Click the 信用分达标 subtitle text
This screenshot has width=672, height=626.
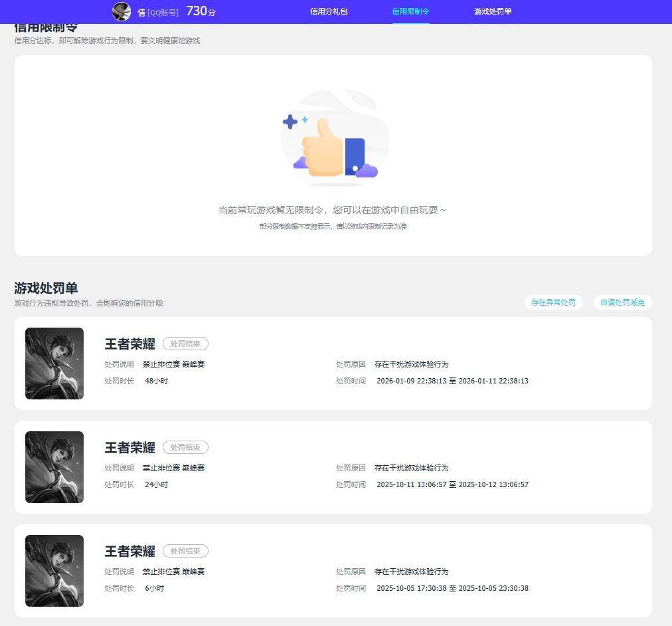(107, 41)
